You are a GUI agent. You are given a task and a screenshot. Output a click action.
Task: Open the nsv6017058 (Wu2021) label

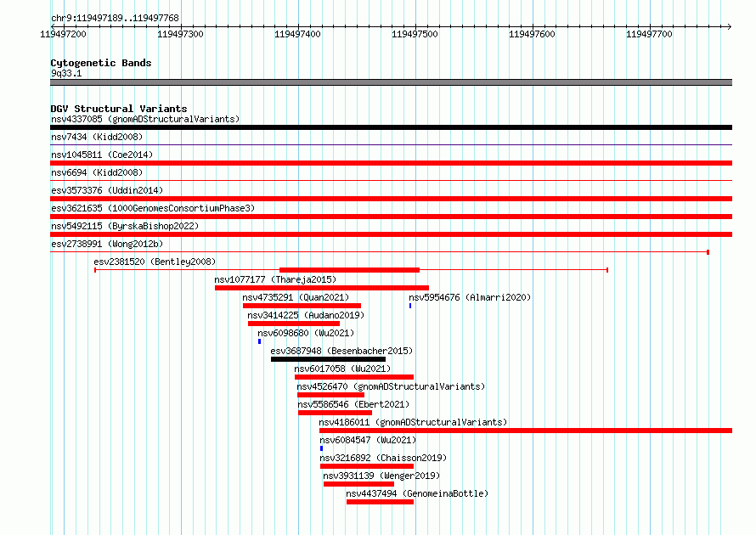(x=342, y=369)
